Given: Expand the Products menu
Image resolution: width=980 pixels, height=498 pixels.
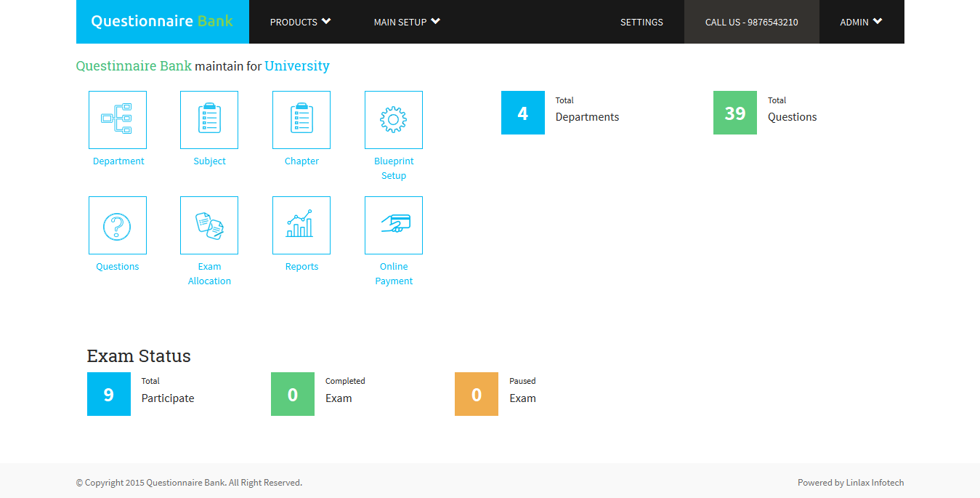Looking at the screenshot, I should click(300, 22).
